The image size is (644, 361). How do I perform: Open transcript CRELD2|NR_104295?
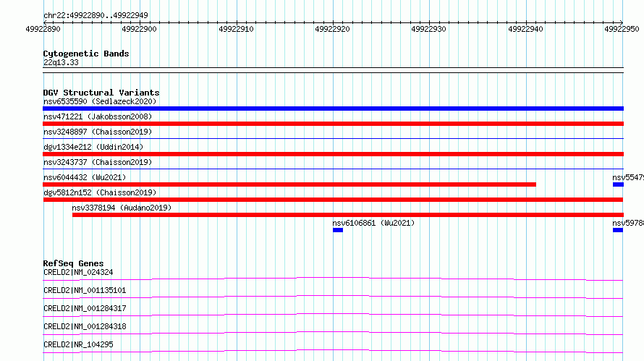tap(78, 344)
